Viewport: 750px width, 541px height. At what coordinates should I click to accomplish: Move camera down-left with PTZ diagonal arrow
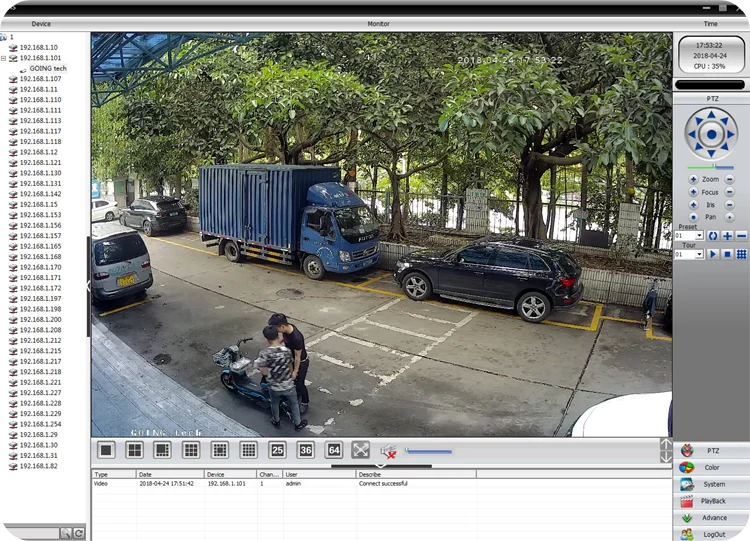click(699, 147)
